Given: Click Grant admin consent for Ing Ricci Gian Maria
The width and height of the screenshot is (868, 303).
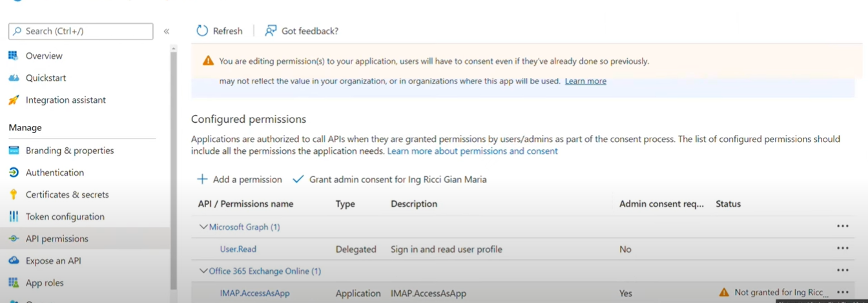Looking at the screenshot, I should (x=398, y=180).
